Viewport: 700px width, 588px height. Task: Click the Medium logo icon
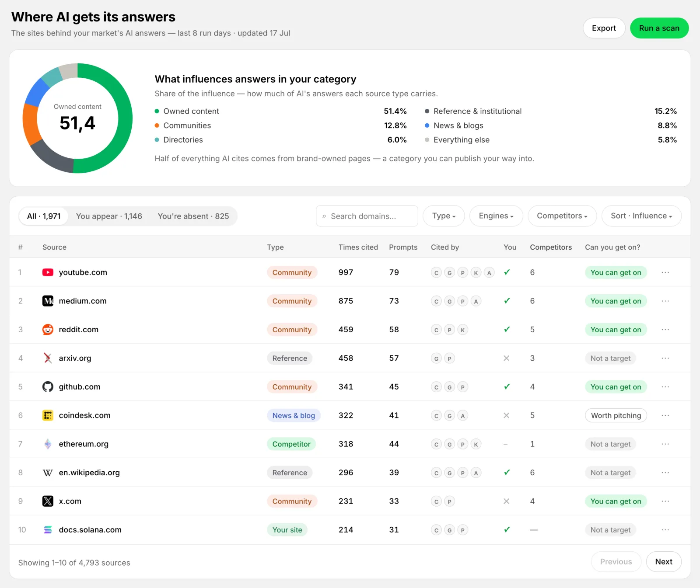click(x=48, y=301)
